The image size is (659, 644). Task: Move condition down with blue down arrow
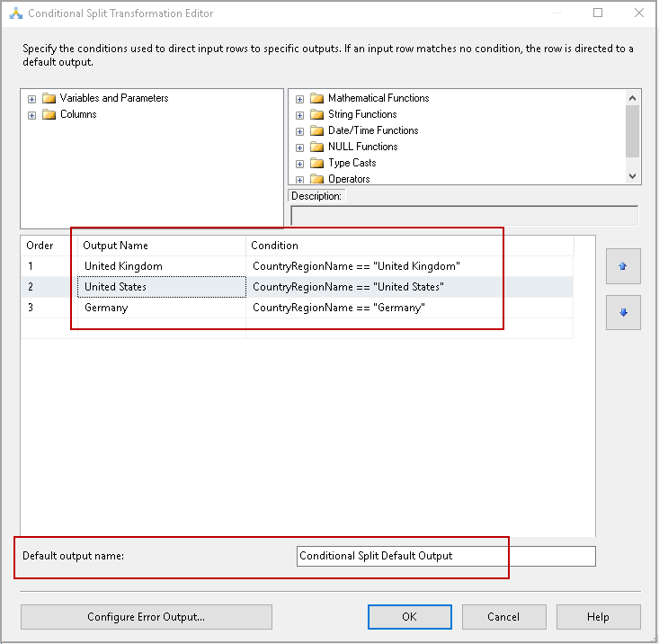pos(623,312)
